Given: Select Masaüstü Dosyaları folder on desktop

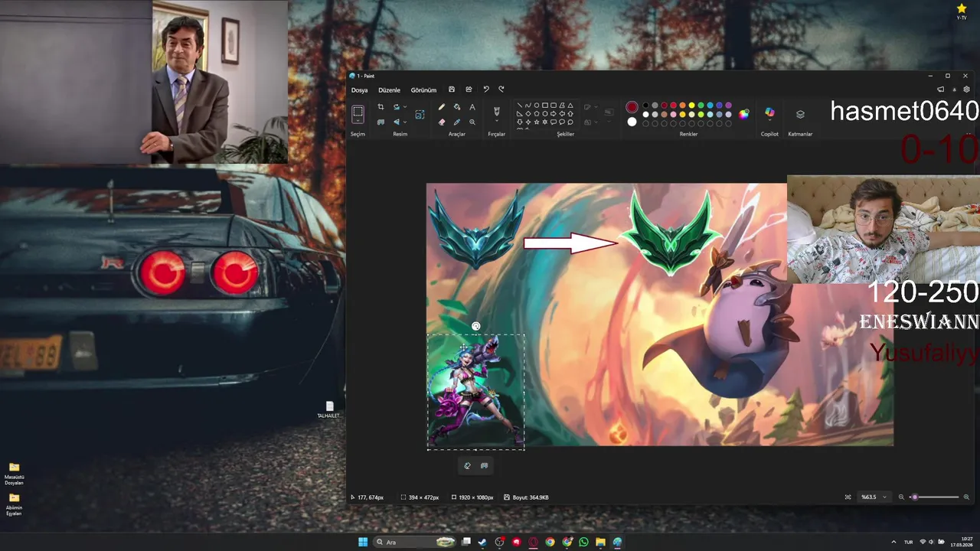Looking at the screenshot, I should pyautogui.click(x=14, y=474).
